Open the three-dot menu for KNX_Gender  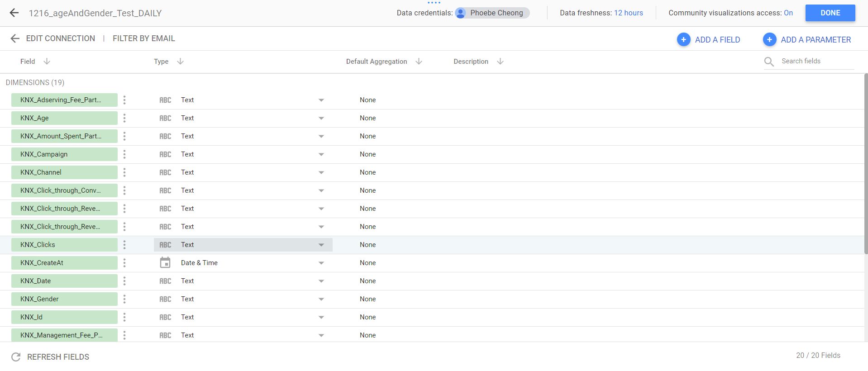tap(124, 299)
